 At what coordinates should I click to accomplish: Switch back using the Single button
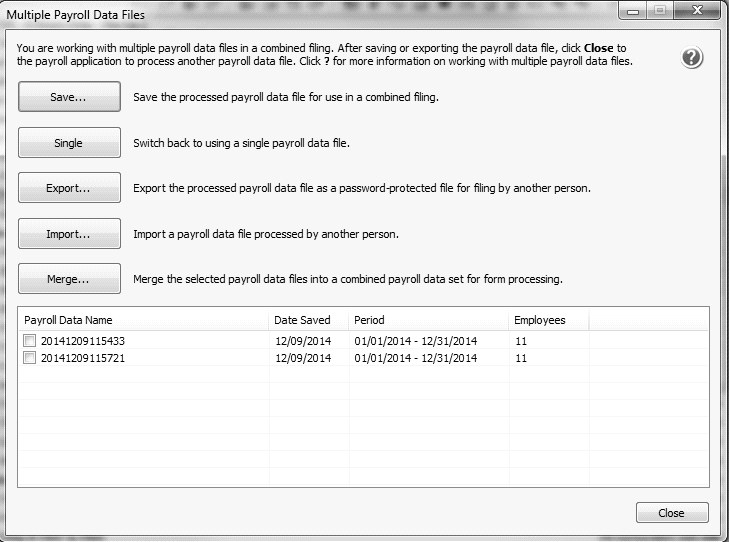[69, 143]
